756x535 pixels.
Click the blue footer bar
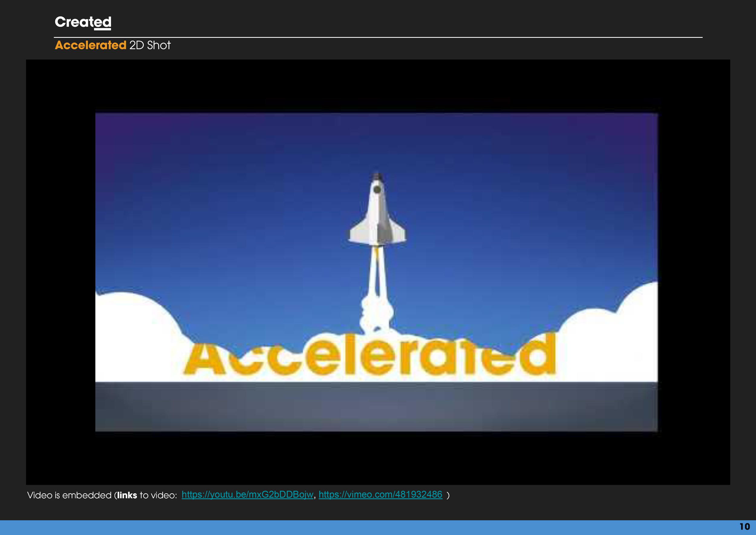pyautogui.click(x=362, y=528)
